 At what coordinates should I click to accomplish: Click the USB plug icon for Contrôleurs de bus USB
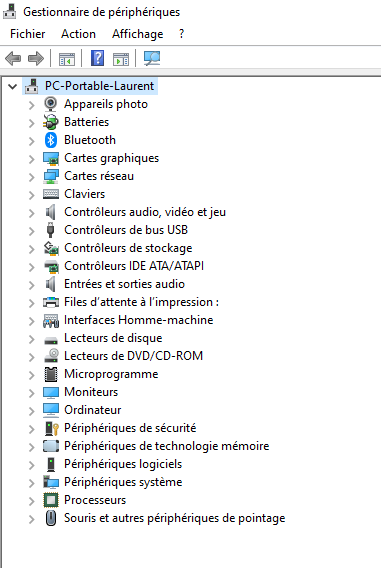click(51, 230)
